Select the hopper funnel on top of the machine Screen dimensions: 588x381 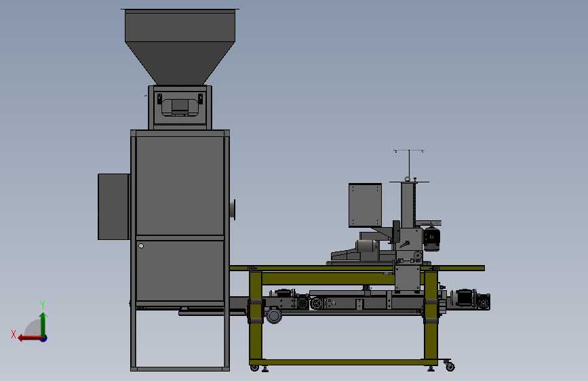click(180, 47)
